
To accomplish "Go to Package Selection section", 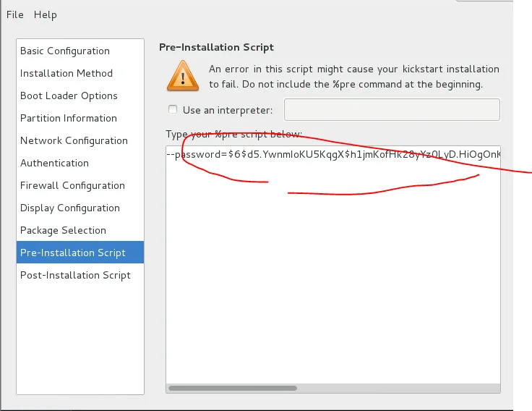I will [63, 230].
